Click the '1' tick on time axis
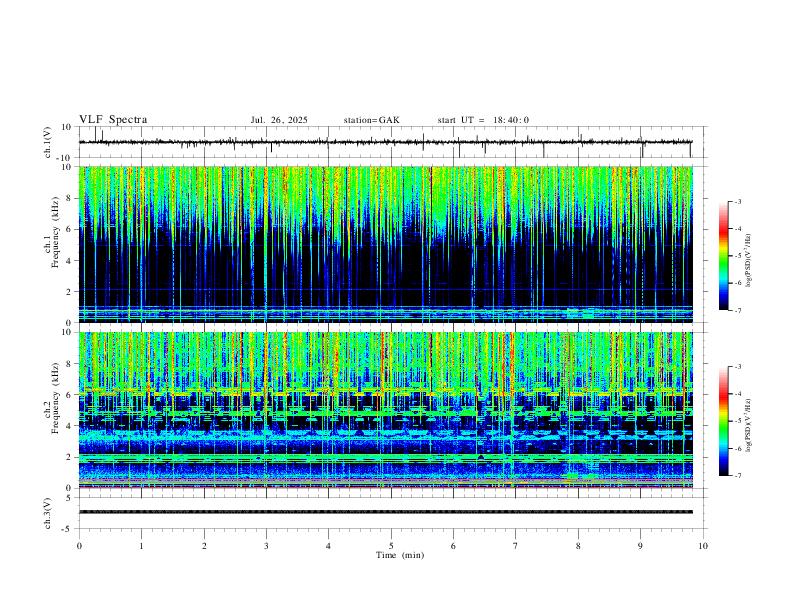The width and height of the screenshot is (792, 612). [x=141, y=546]
